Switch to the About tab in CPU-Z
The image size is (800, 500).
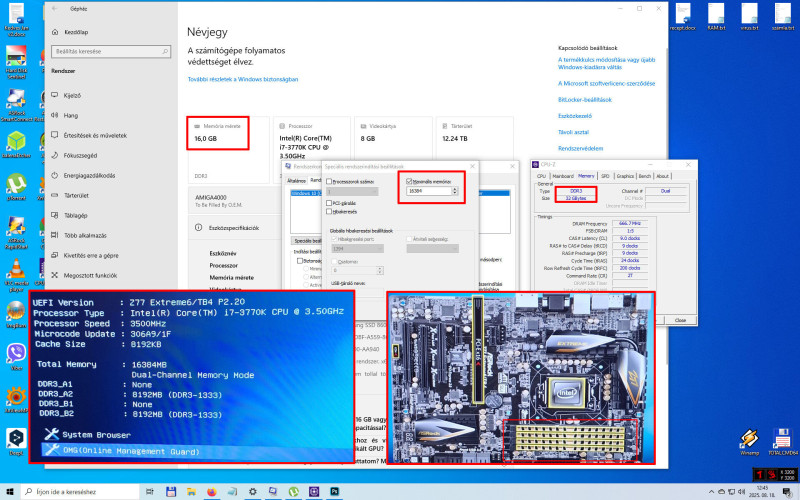[x=662, y=176]
